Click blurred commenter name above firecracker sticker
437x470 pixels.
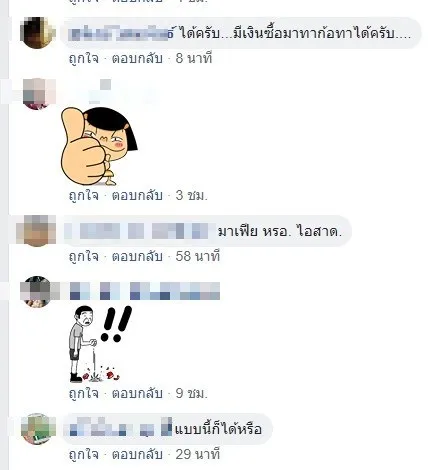tap(145, 291)
